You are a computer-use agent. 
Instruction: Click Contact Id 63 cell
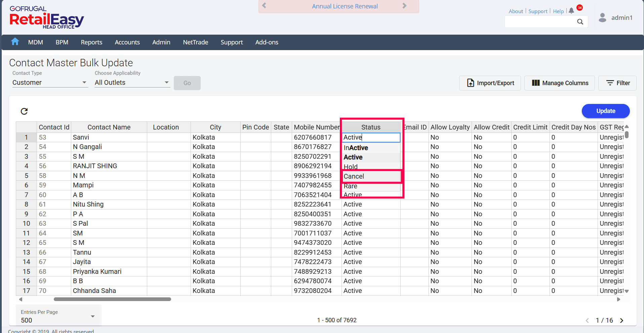[54, 223]
